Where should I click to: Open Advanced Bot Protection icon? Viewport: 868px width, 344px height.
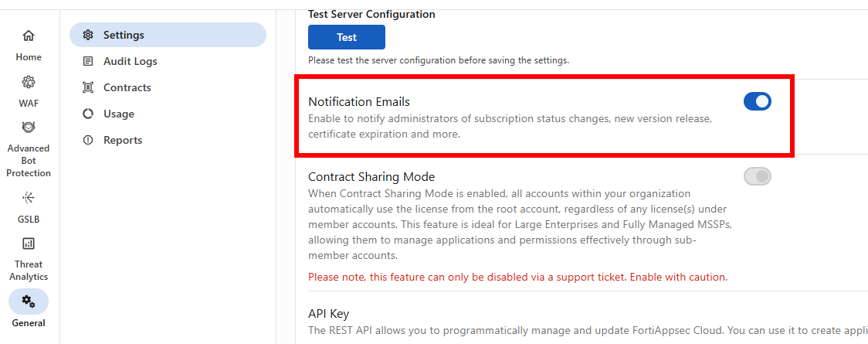pos(29,127)
